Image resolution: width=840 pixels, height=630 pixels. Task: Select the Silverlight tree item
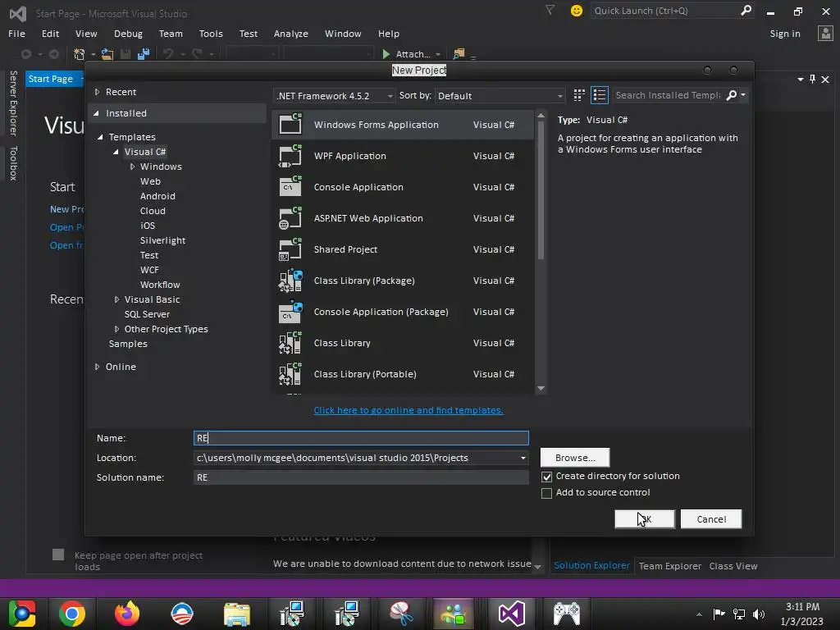click(x=162, y=240)
